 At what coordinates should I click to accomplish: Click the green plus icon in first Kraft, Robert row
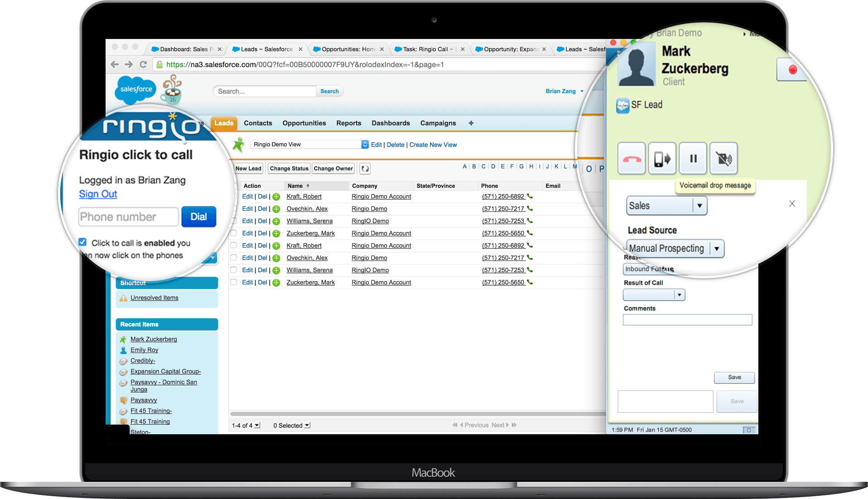(276, 197)
